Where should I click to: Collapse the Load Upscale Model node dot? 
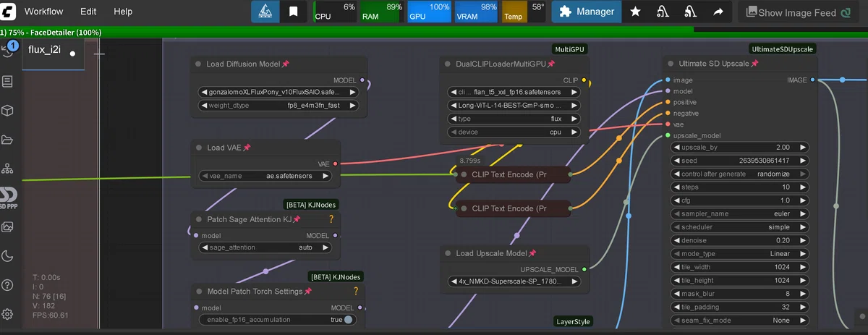448,253
